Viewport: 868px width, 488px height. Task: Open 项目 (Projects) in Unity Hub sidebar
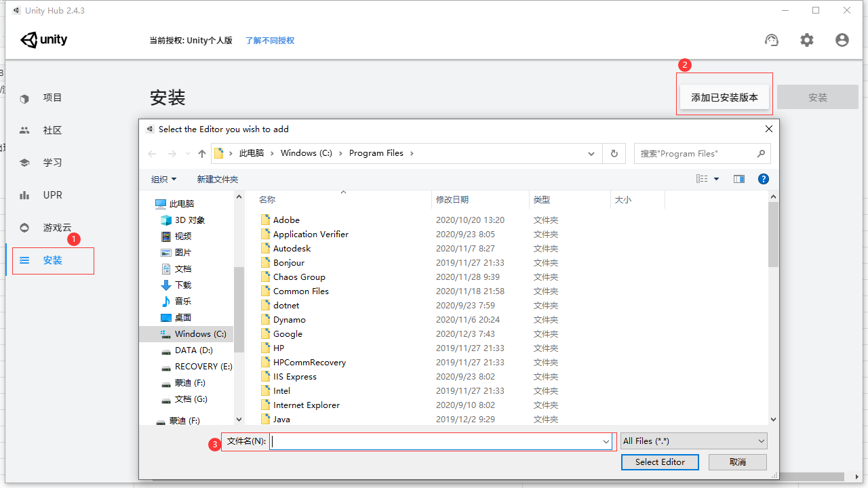pos(52,98)
